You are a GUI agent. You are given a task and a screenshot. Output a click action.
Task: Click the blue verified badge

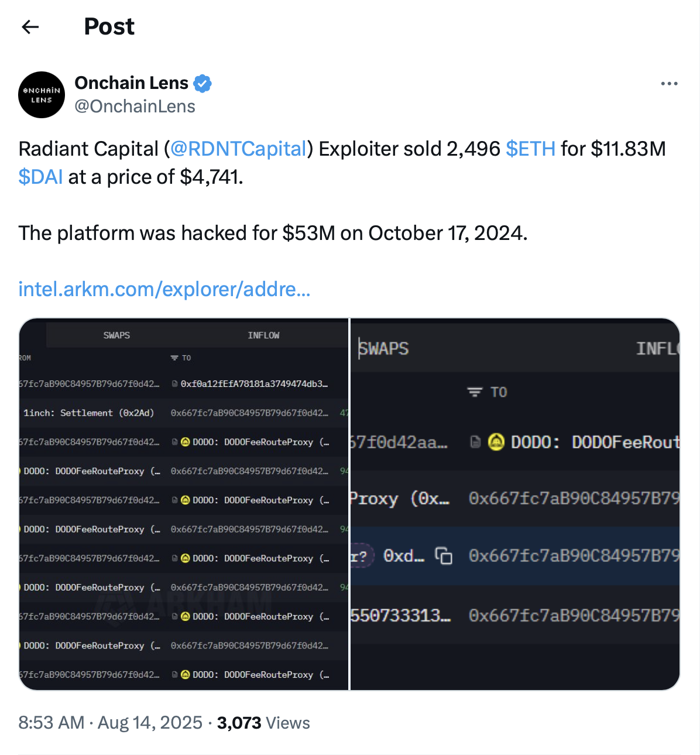click(203, 84)
